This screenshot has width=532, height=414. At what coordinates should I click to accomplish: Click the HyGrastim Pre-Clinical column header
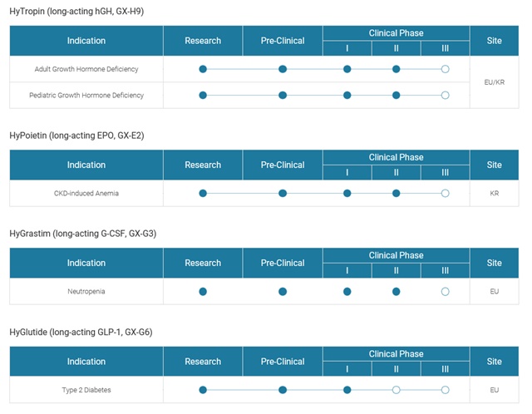tap(283, 263)
